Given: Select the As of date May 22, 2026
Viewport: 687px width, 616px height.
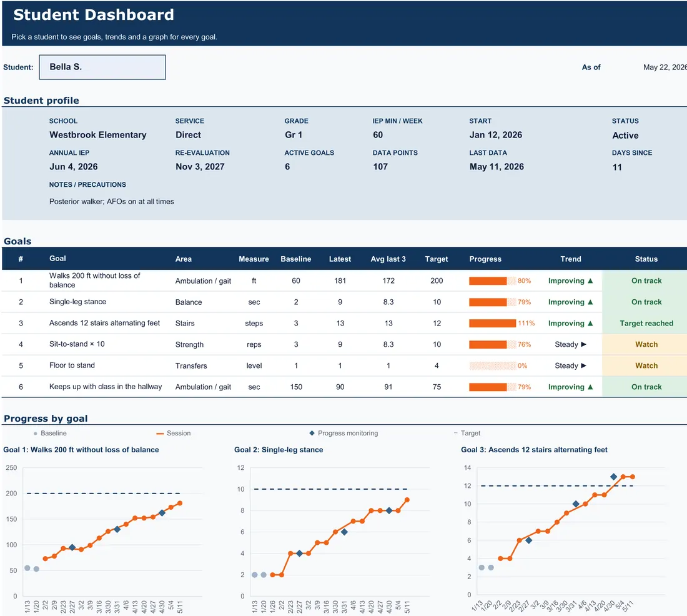Looking at the screenshot, I should click(x=665, y=67).
